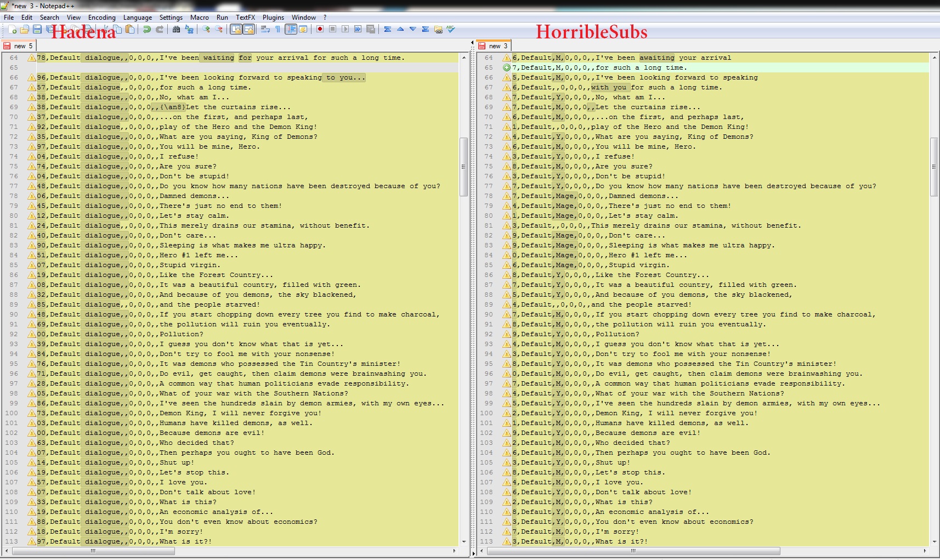Open the Settings menu

click(171, 18)
